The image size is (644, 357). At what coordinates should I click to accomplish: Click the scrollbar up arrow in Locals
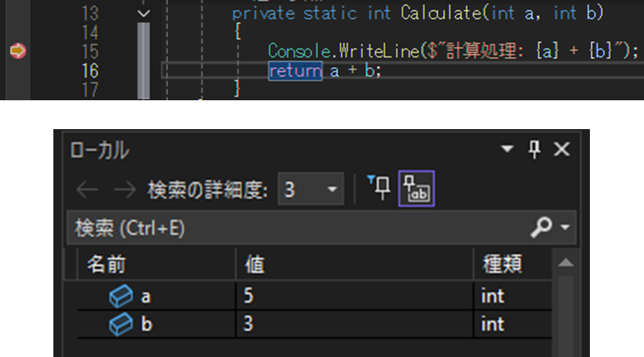tap(566, 263)
